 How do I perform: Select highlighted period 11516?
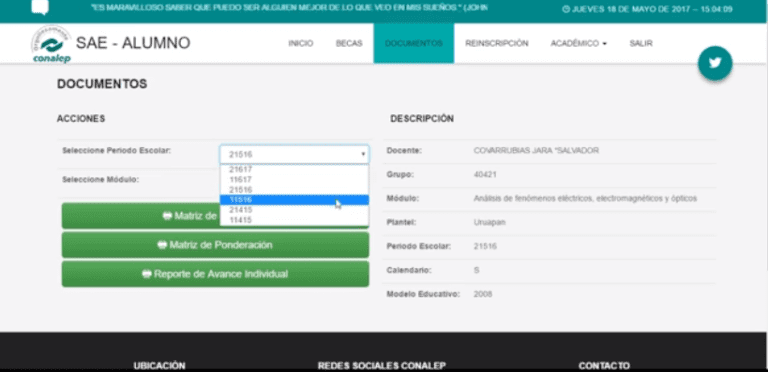[294, 200]
